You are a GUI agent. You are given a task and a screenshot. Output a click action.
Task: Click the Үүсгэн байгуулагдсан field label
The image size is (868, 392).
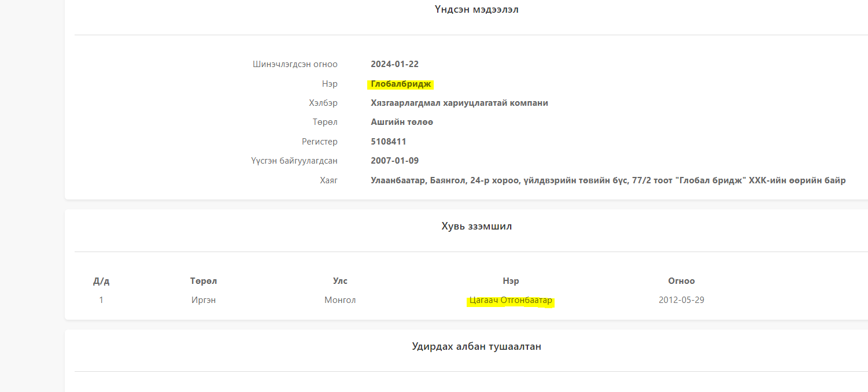(290, 161)
